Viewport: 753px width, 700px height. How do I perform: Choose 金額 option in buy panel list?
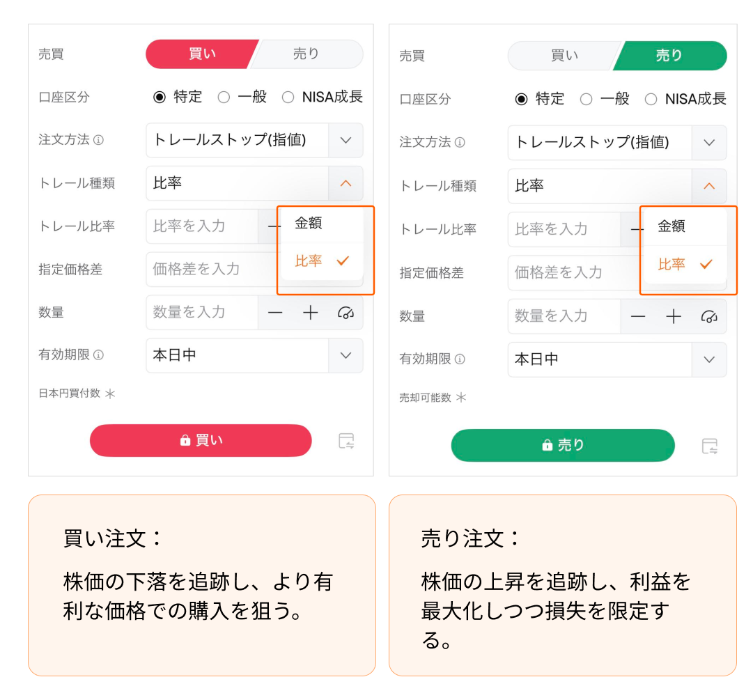click(x=309, y=224)
